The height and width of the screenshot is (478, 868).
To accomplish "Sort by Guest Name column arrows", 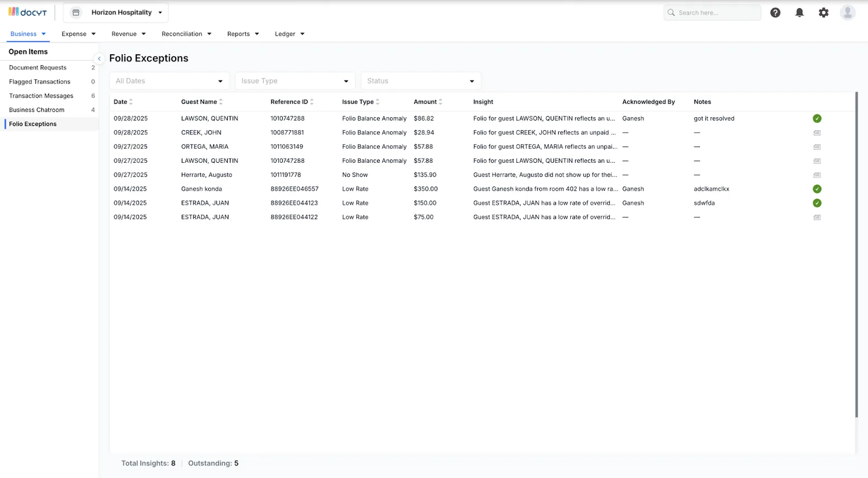I will point(221,102).
